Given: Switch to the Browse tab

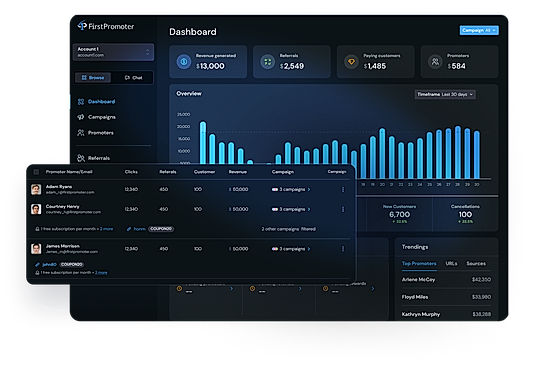Looking at the screenshot, I should click(93, 78).
